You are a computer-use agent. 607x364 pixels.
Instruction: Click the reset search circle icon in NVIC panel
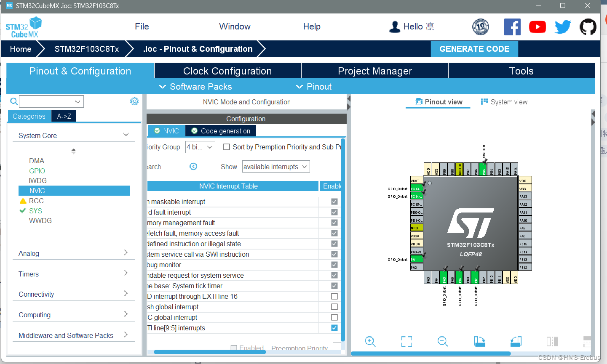click(x=193, y=167)
